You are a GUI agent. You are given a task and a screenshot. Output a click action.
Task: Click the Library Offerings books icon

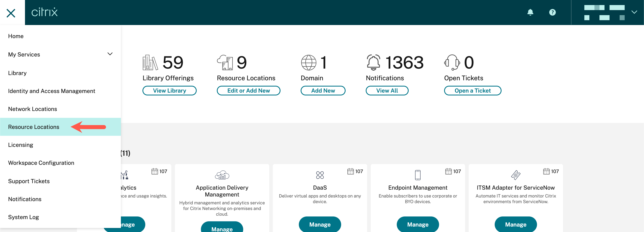[150, 63]
